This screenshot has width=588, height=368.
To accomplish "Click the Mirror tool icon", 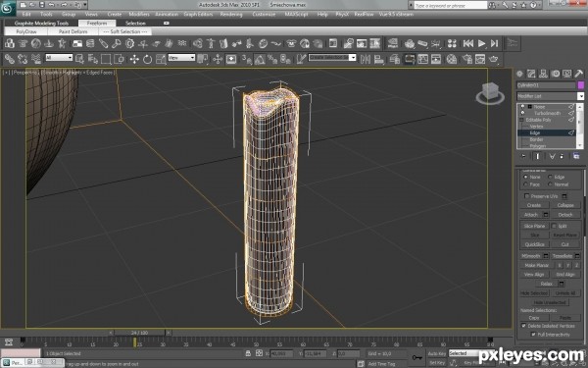I will point(366,59).
